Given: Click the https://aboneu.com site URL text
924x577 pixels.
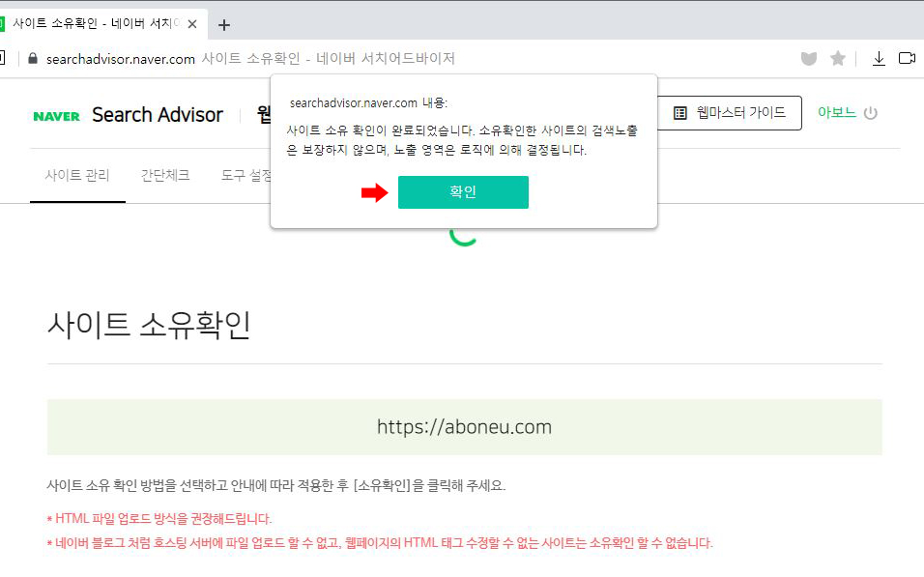Looking at the screenshot, I should coord(464,426).
